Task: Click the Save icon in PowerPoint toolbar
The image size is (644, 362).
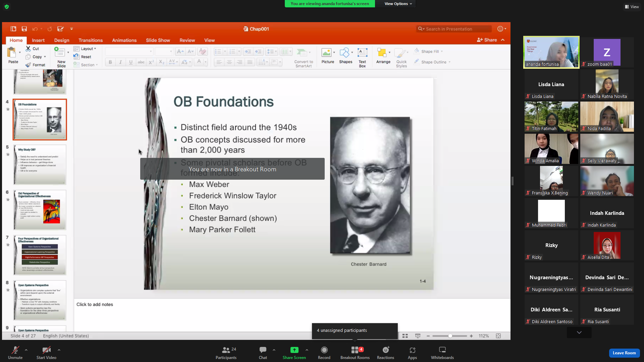Action: click(x=24, y=29)
